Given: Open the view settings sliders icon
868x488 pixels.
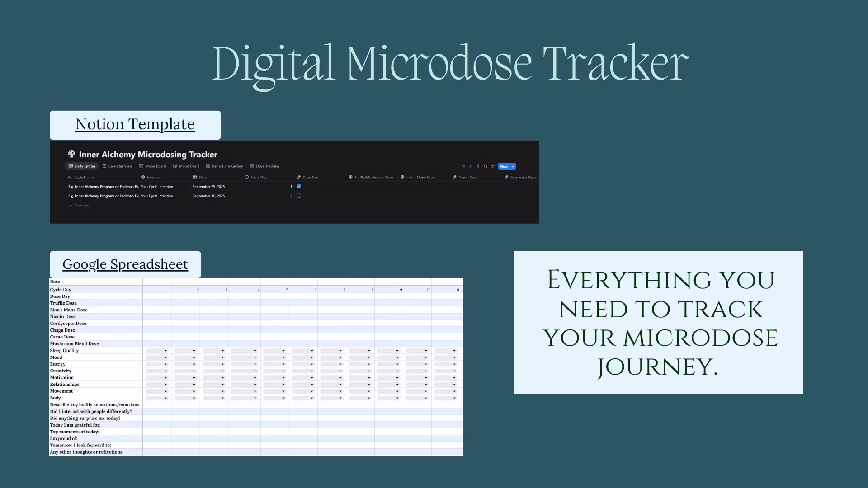Looking at the screenshot, I should pos(493,166).
